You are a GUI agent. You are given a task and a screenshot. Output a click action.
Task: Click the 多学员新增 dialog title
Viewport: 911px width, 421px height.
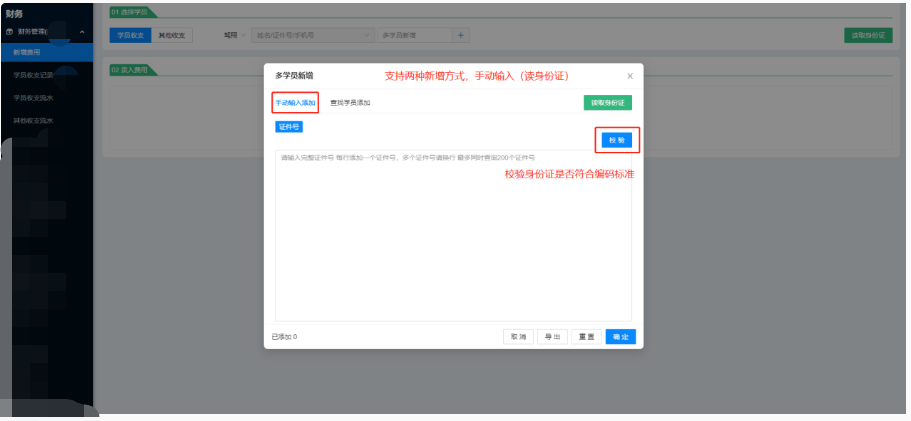[x=294, y=75]
